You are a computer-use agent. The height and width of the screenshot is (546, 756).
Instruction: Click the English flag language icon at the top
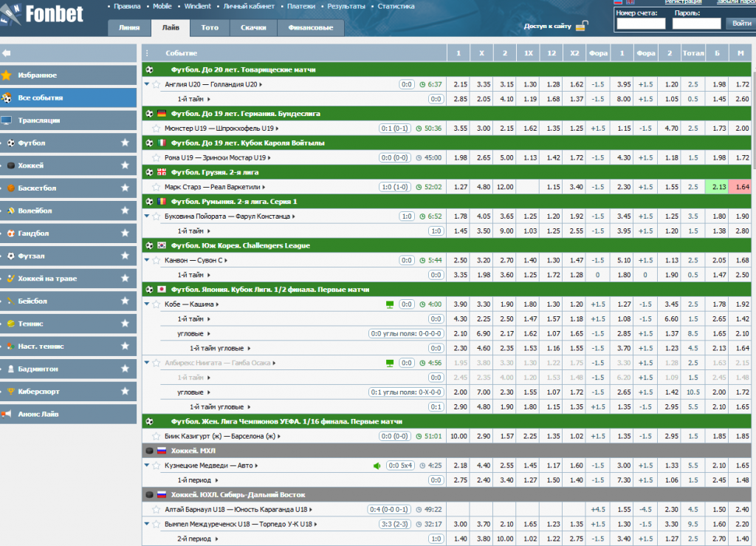(x=630, y=2)
